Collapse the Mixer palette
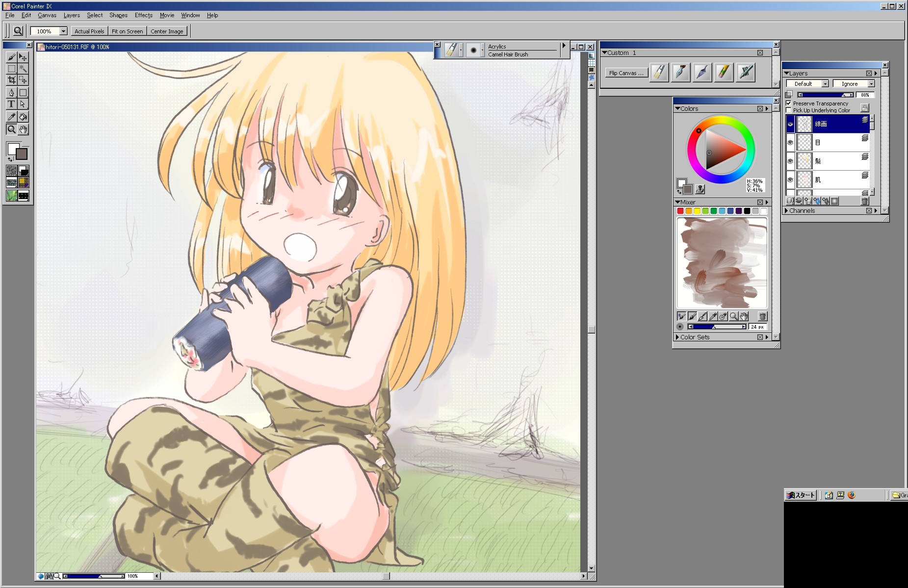Image resolution: width=908 pixels, height=588 pixels. tap(678, 203)
